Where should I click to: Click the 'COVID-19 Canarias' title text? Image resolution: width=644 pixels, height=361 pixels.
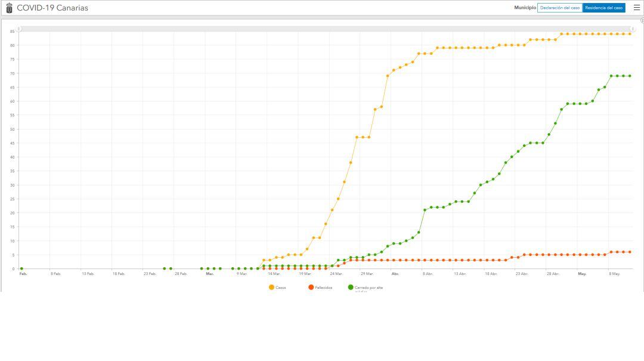pyautogui.click(x=52, y=8)
